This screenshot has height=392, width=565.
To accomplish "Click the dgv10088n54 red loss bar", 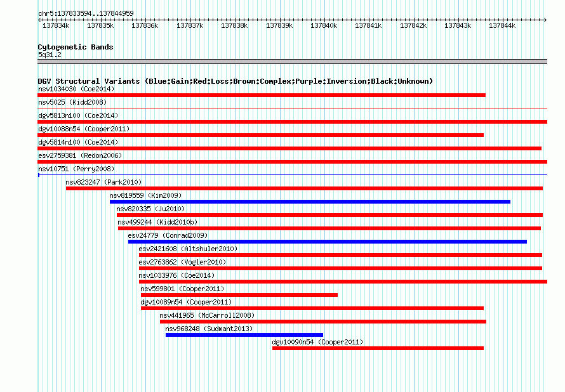I will (x=261, y=135).
